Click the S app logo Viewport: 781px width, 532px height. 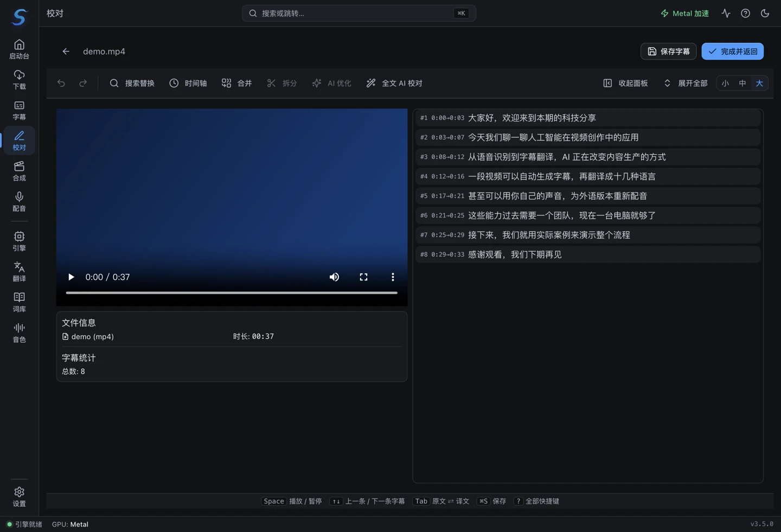coord(20,17)
